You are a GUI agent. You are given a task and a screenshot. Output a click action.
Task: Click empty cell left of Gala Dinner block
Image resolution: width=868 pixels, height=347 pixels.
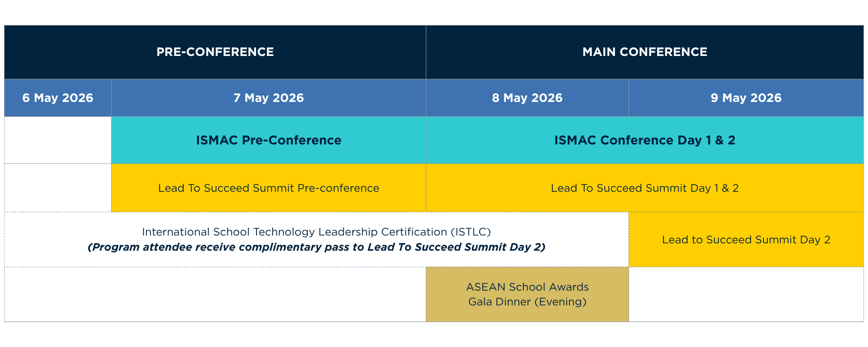click(x=215, y=295)
